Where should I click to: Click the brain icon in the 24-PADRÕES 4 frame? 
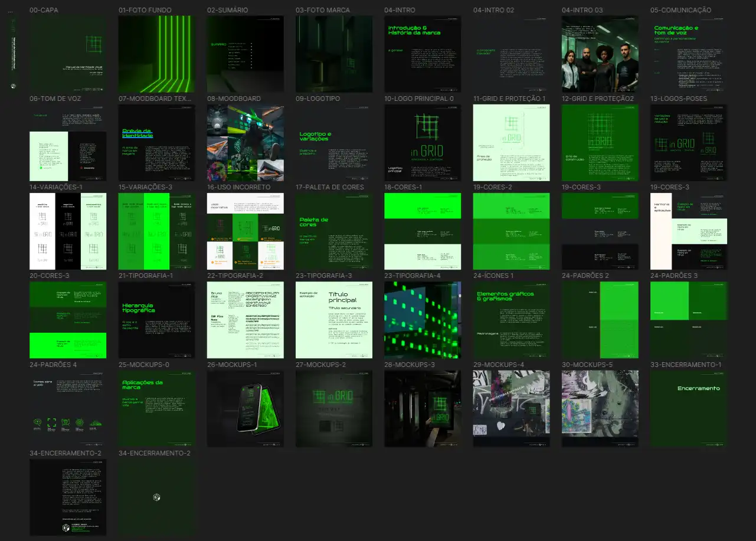point(37,422)
